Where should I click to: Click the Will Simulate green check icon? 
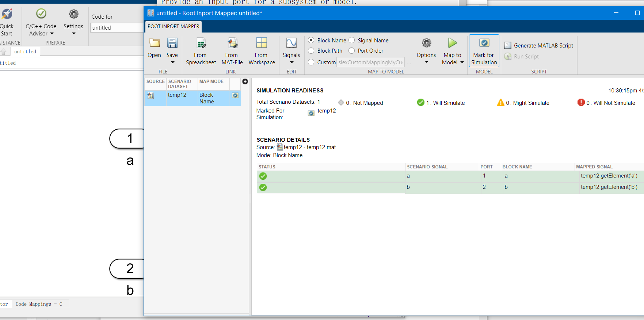[421, 102]
